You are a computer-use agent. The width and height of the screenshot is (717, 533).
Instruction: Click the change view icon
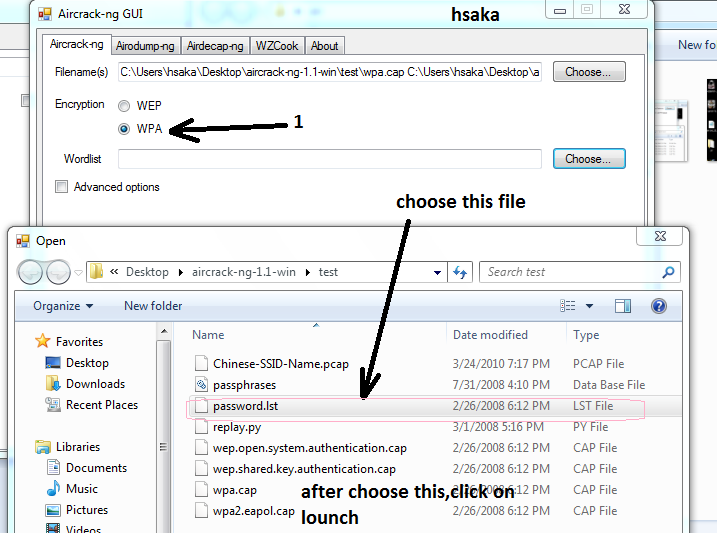567,306
